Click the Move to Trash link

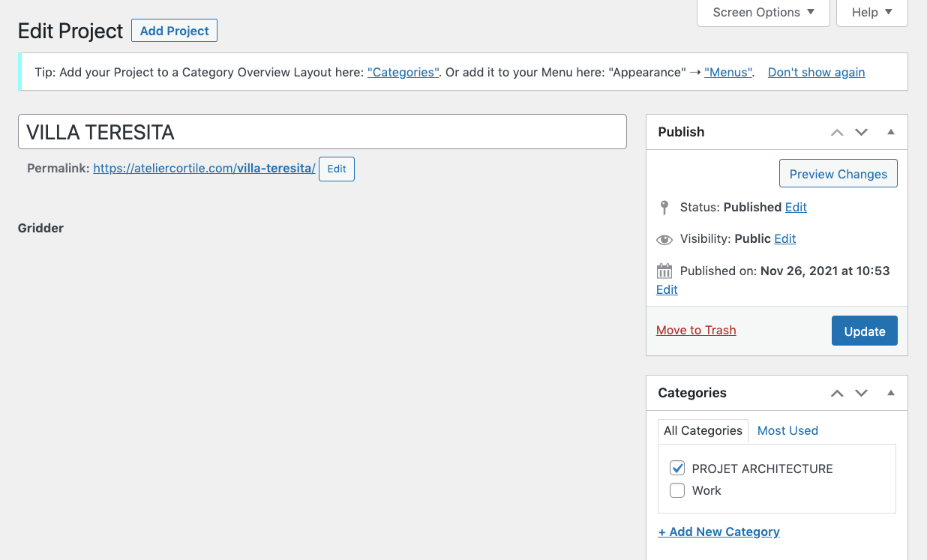696,330
